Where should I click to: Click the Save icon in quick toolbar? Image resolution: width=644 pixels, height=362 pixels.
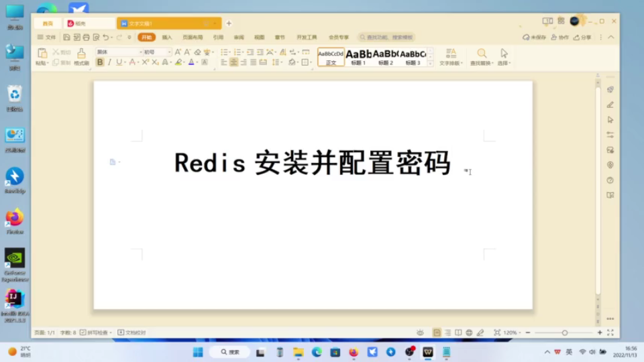[66, 38]
